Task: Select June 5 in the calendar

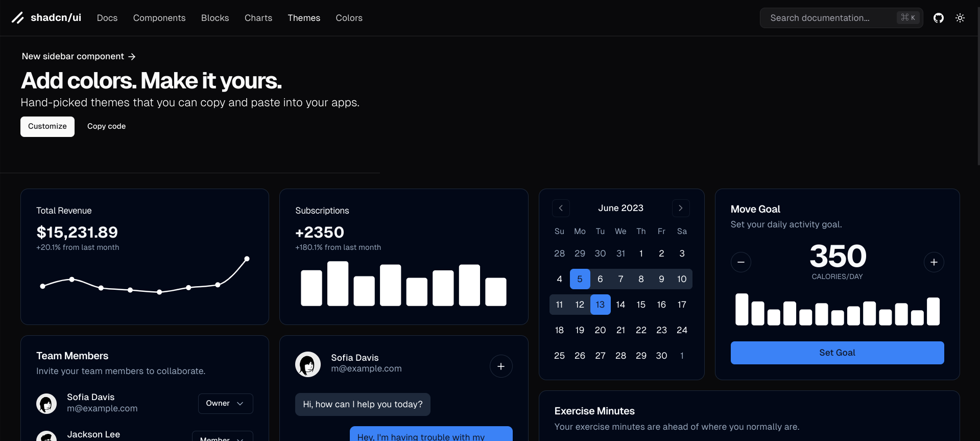Action: 580,279
